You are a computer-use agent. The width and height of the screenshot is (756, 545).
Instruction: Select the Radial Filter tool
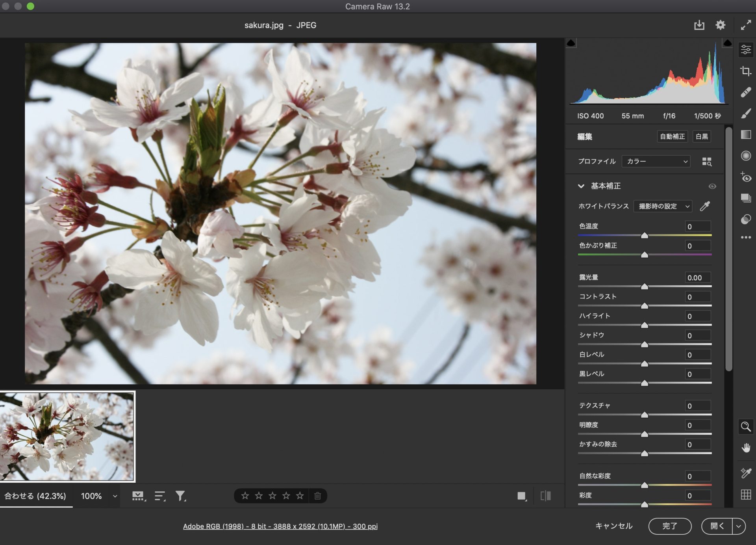click(745, 156)
